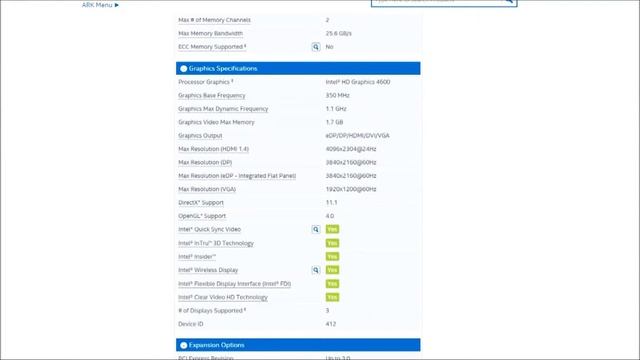The height and width of the screenshot is (360, 640).
Task: Click the Device ID value 412
Action: click(x=331, y=324)
